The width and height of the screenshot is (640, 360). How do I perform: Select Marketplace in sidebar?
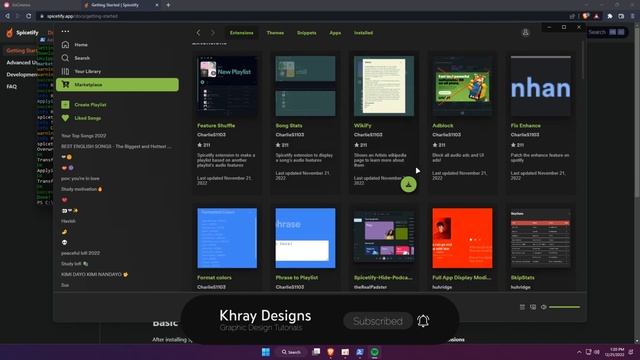click(117, 84)
